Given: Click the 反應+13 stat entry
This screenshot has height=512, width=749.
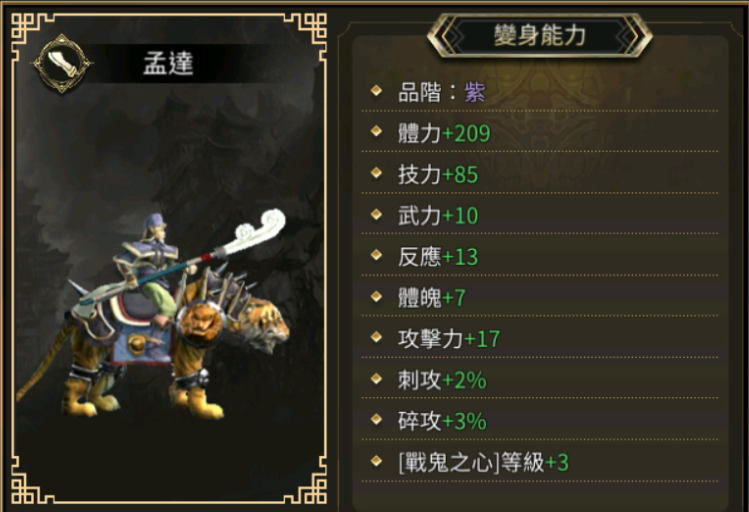Looking at the screenshot, I should click(x=438, y=256).
